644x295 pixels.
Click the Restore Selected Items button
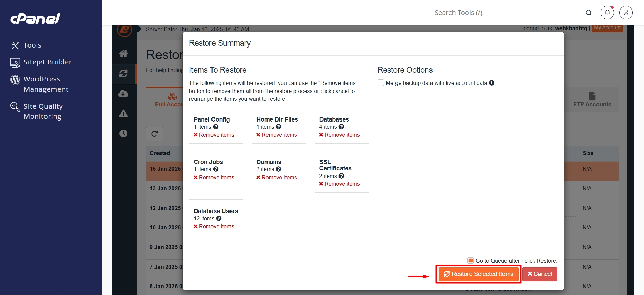479,274
